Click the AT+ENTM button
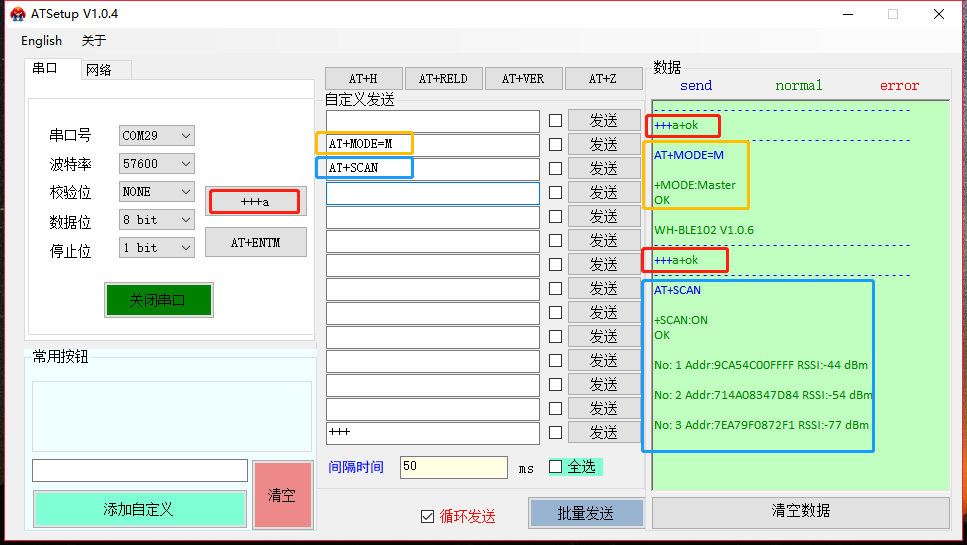 255,242
